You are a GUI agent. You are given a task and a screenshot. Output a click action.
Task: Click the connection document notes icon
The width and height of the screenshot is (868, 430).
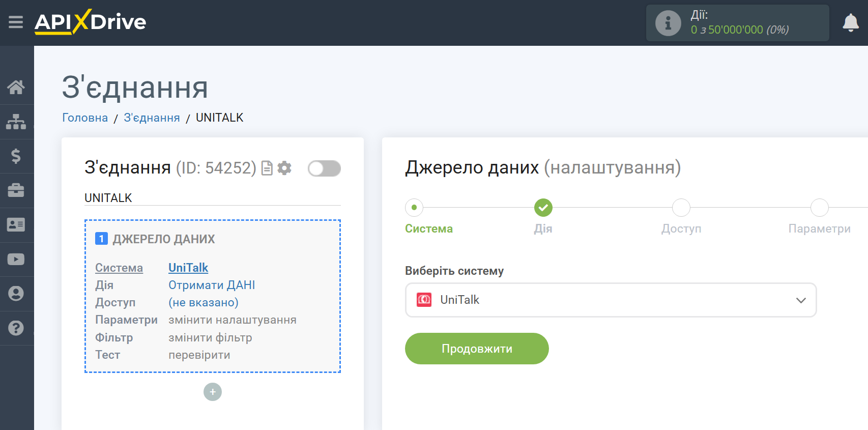267,168
